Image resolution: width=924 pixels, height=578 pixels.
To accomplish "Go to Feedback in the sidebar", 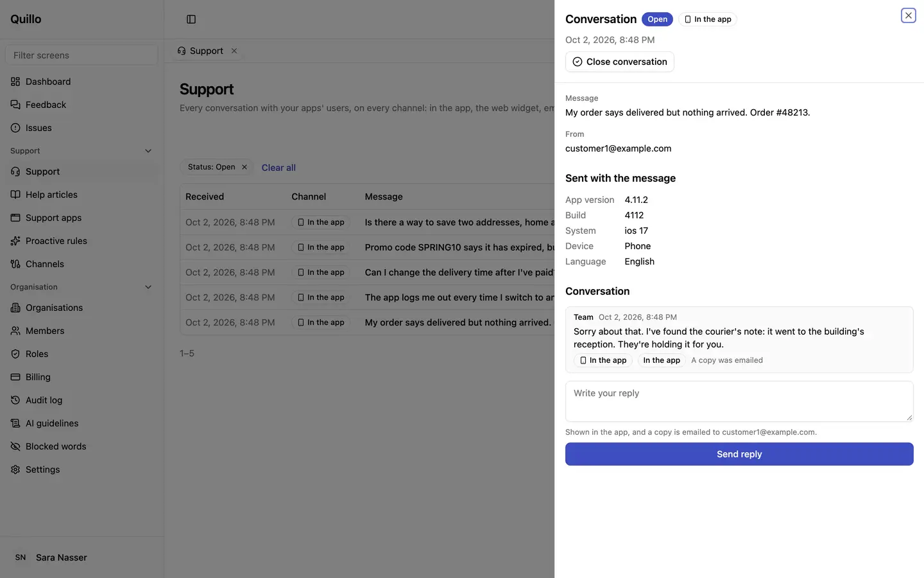I will coord(81,105).
